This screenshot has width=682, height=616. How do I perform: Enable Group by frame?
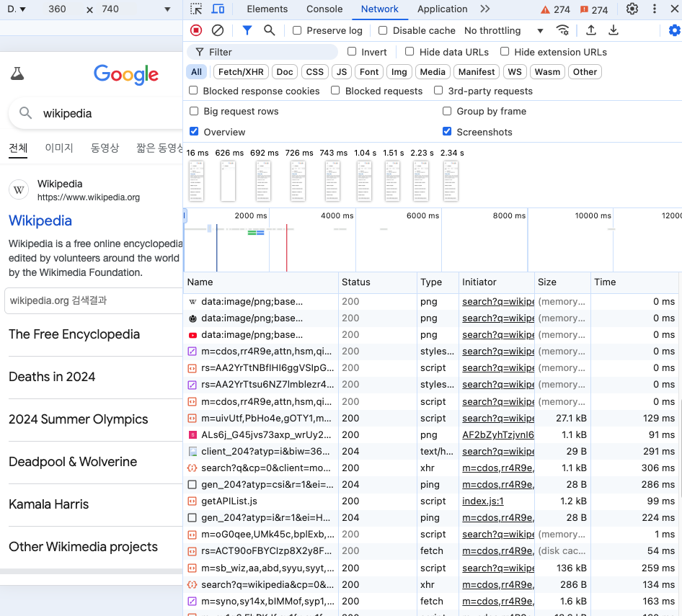447,111
